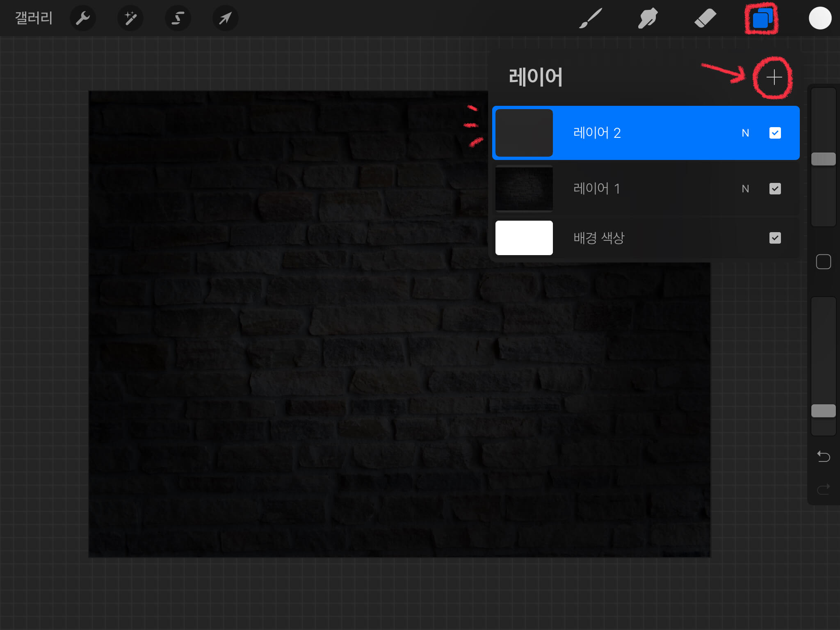Select the Brush tool
This screenshot has height=630, width=840.
[x=590, y=18]
